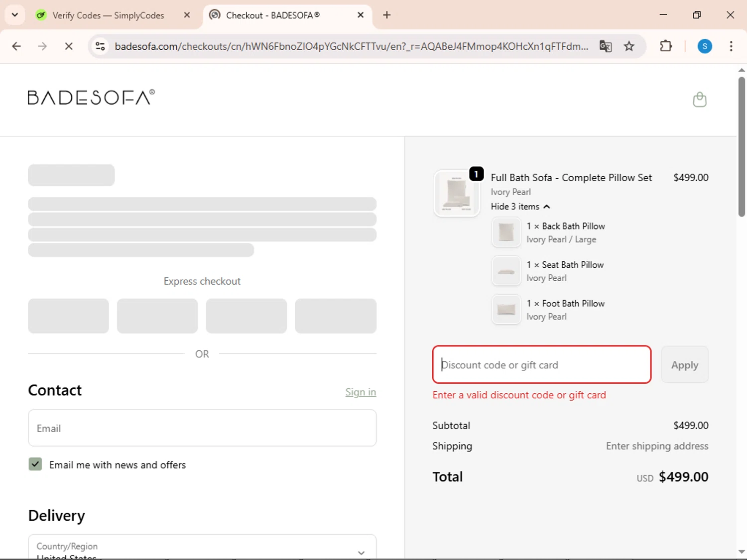Click the Apply discount button
This screenshot has width=747, height=560.
point(685,365)
